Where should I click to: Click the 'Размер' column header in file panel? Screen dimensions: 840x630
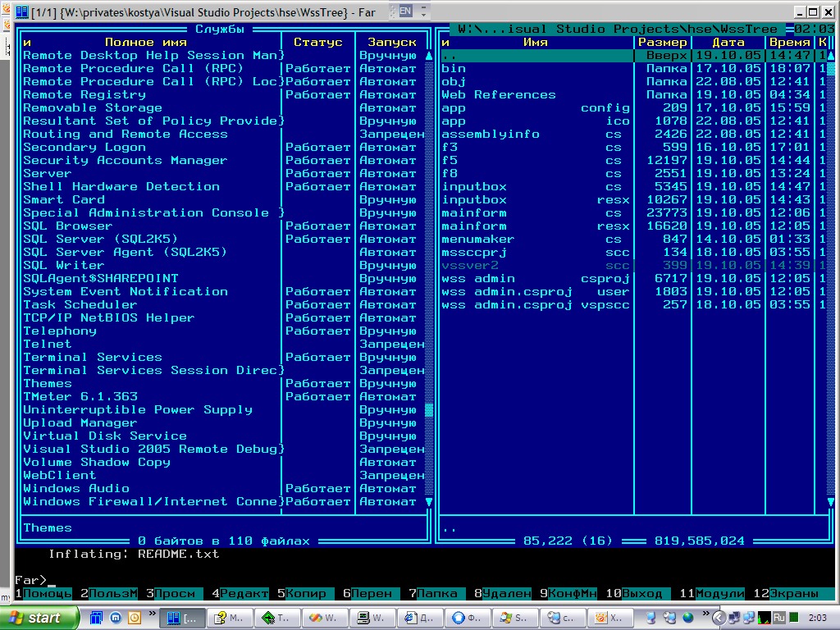click(662, 42)
